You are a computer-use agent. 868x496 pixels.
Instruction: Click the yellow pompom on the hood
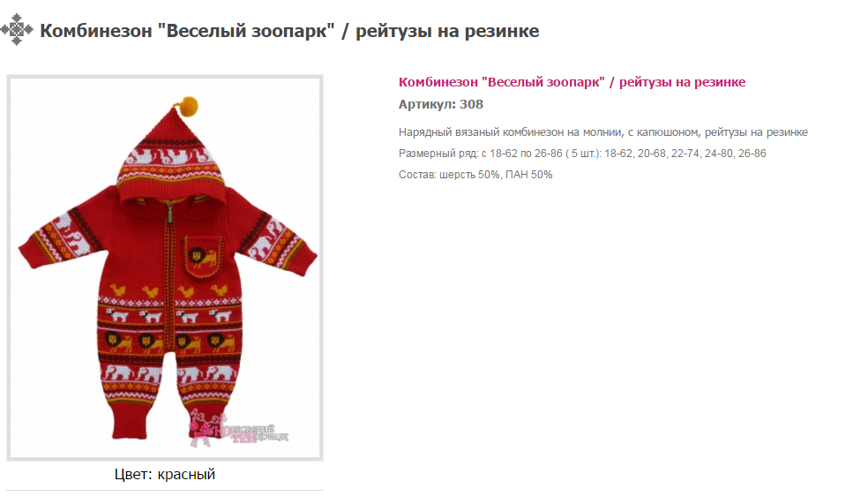point(190,105)
